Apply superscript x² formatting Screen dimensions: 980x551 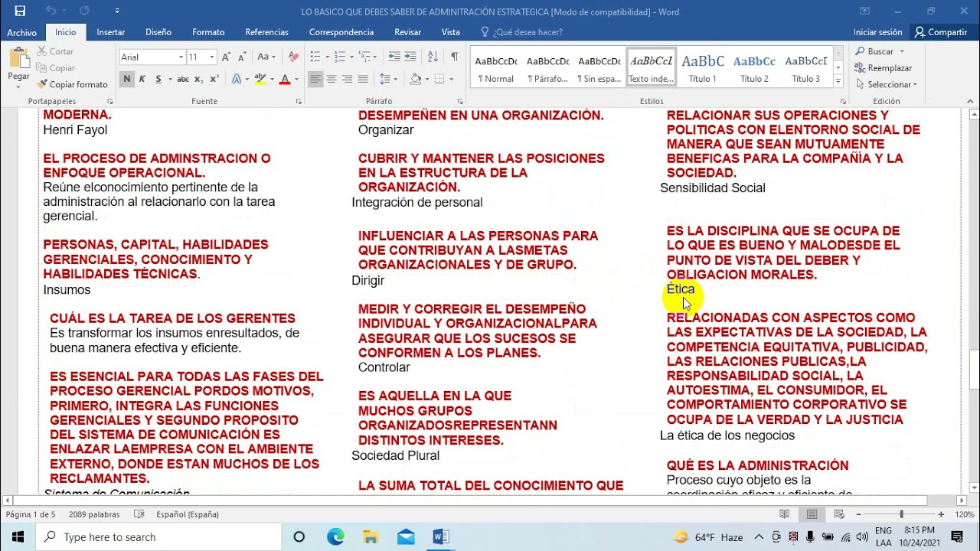[214, 79]
